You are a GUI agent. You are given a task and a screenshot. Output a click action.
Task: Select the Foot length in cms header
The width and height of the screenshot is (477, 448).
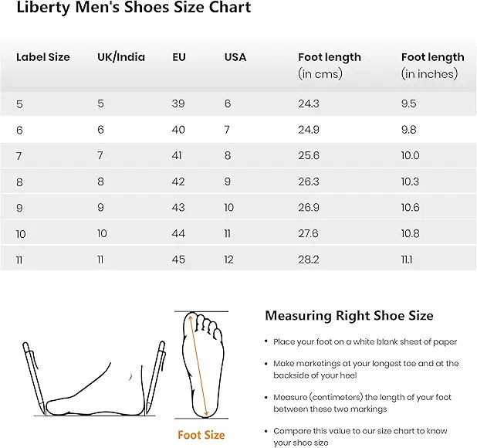point(330,66)
